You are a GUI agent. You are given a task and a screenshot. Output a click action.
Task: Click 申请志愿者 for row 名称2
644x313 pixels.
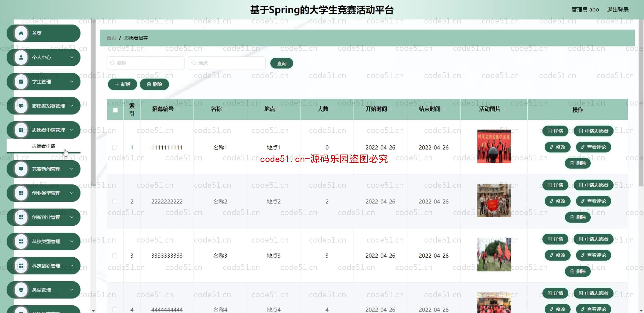pyautogui.click(x=593, y=185)
